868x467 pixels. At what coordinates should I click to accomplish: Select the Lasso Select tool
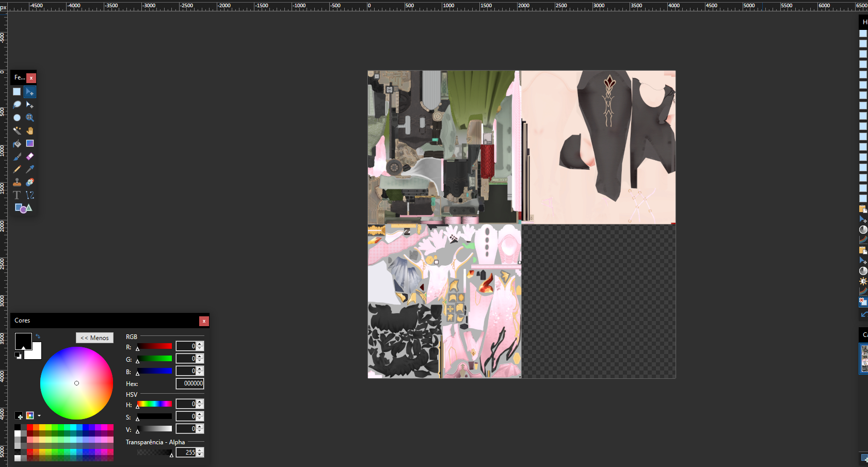(17, 105)
